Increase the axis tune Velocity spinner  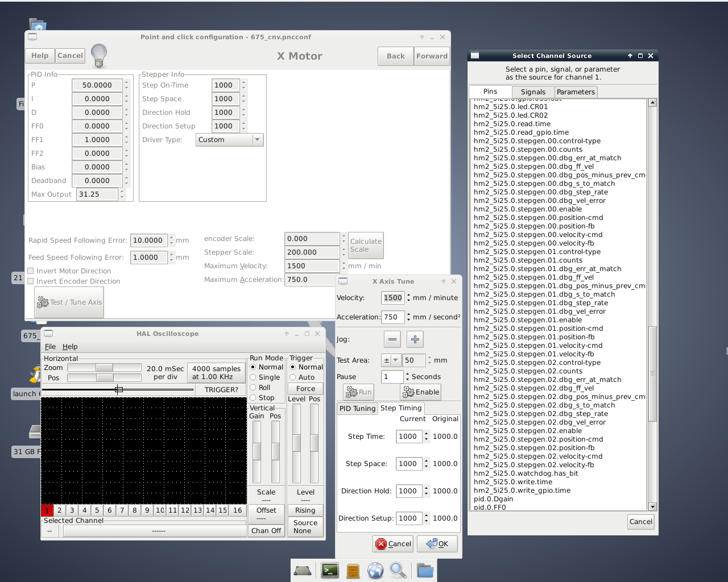pyautogui.click(x=408, y=295)
